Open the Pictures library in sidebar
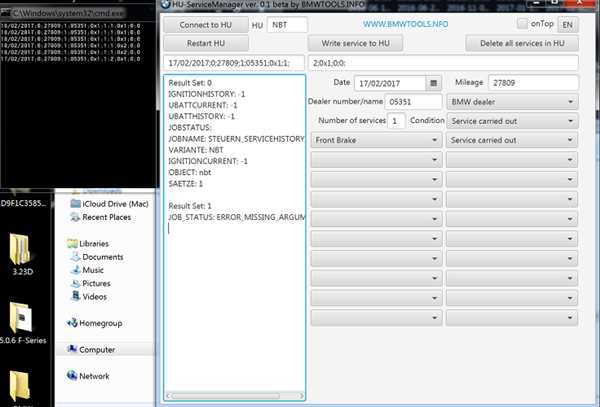The height and width of the screenshot is (407, 600). click(96, 283)
